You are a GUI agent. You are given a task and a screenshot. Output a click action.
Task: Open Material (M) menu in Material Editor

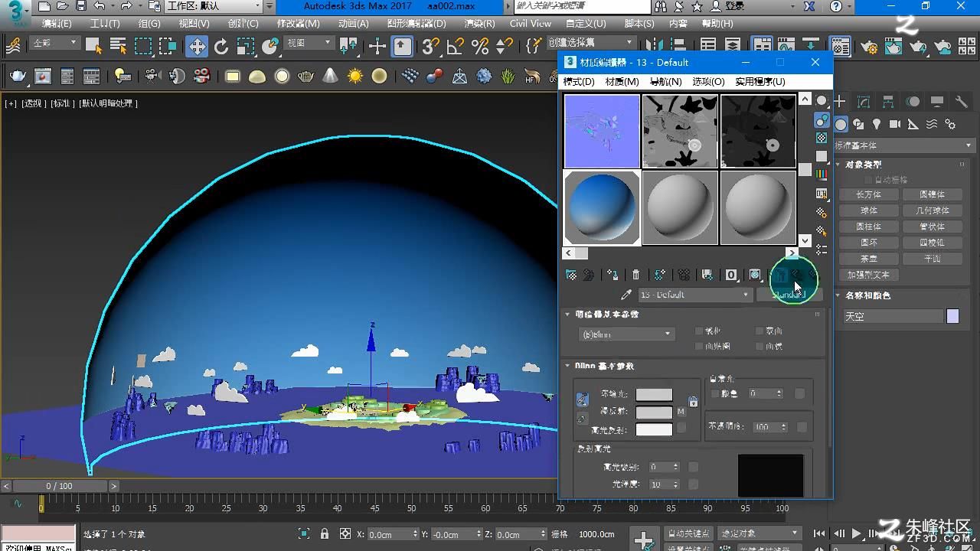[x=622, y=82]
